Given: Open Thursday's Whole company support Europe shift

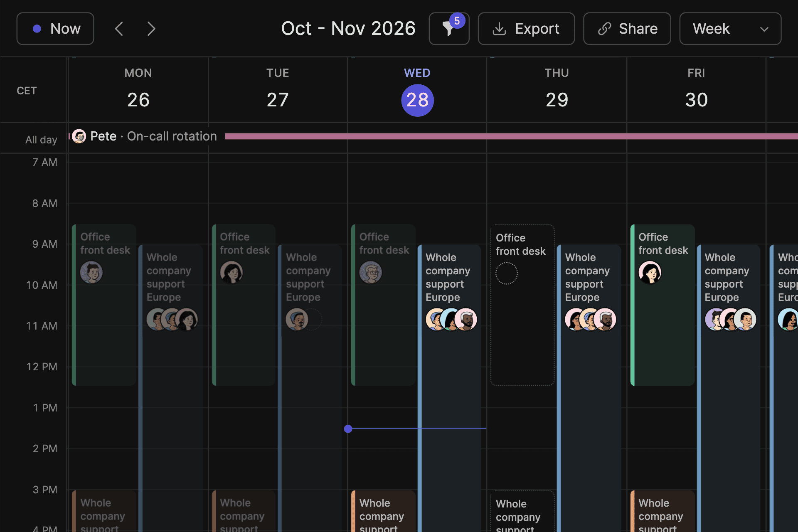Looking at the screenshot, I should pos(589,388).
